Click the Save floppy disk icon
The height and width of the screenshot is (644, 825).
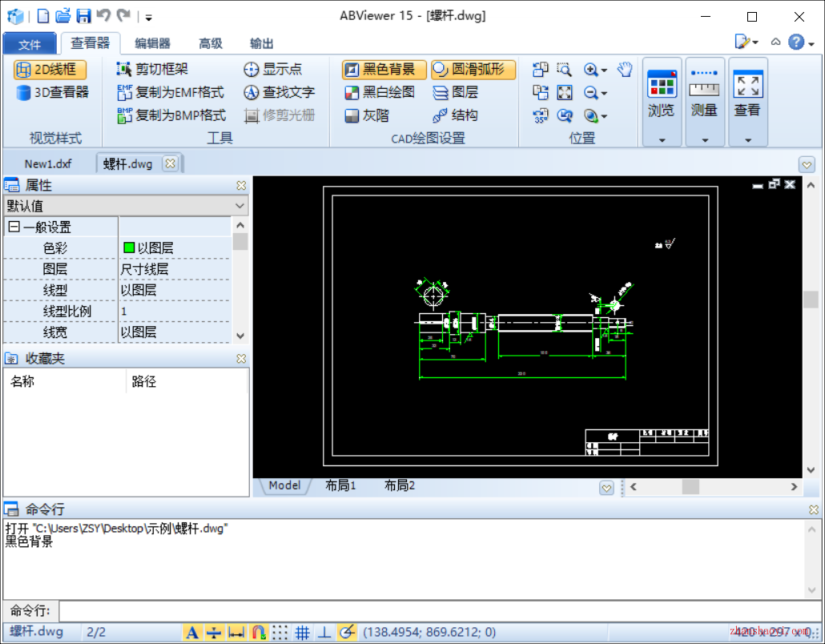click(83, 16)
